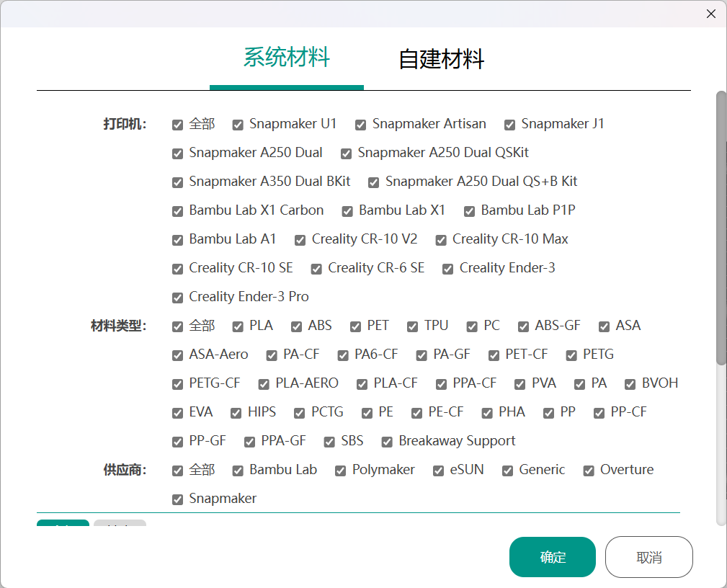Image resolution: width=727 pixels, height=588 pixels.
Task: Uncheck 全部 in the 供应商 row
Action: (178, 471)
